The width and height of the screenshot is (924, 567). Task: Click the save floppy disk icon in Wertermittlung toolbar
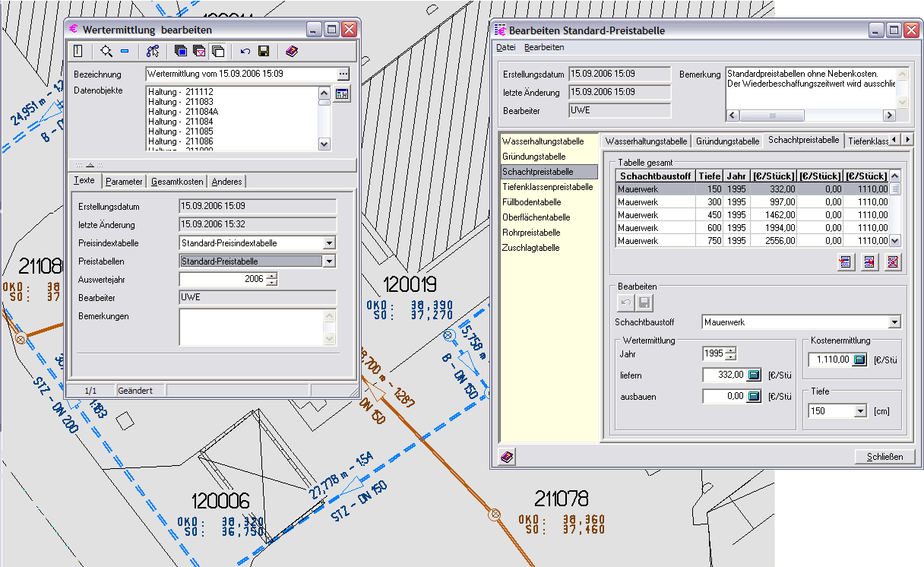264,52
